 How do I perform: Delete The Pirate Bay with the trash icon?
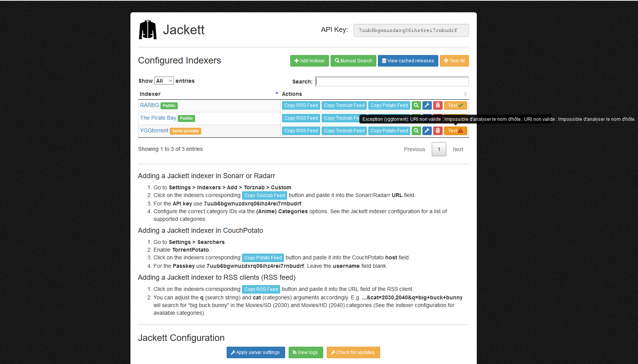point(438,118)
